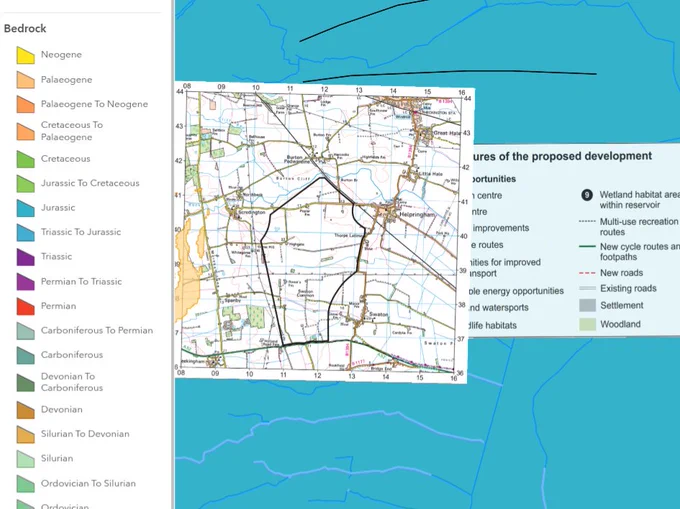Click the green Cretaceous legend swatch
The width and height of the screenshot is (680, 509).
(26, 159)
